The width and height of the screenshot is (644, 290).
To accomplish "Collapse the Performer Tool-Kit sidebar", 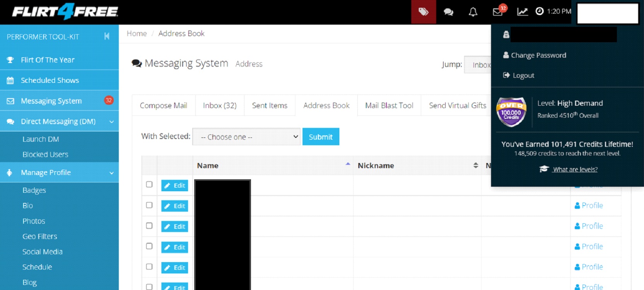I will pyautogui.click(x=107, y=36).
